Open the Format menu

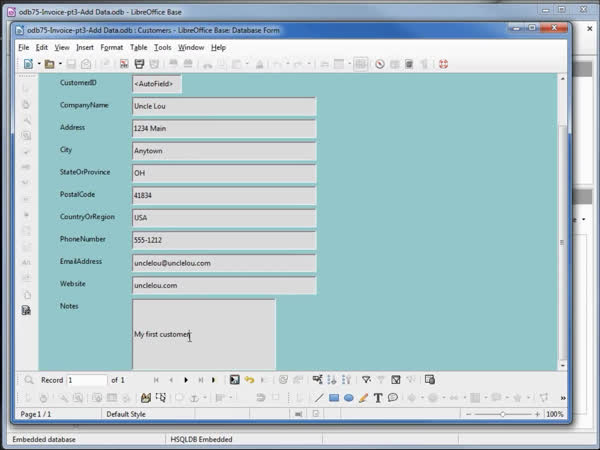(112, 47)
